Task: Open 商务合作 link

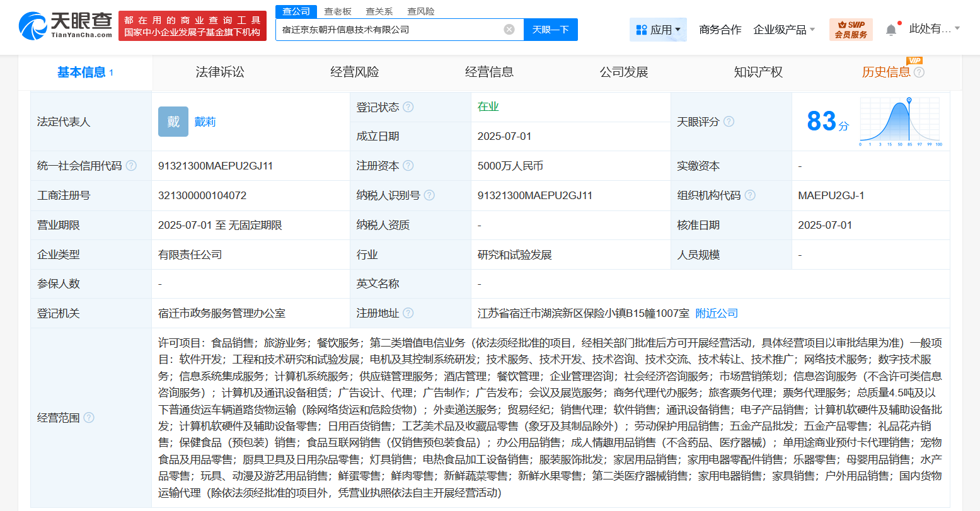Action: [720, 30]
